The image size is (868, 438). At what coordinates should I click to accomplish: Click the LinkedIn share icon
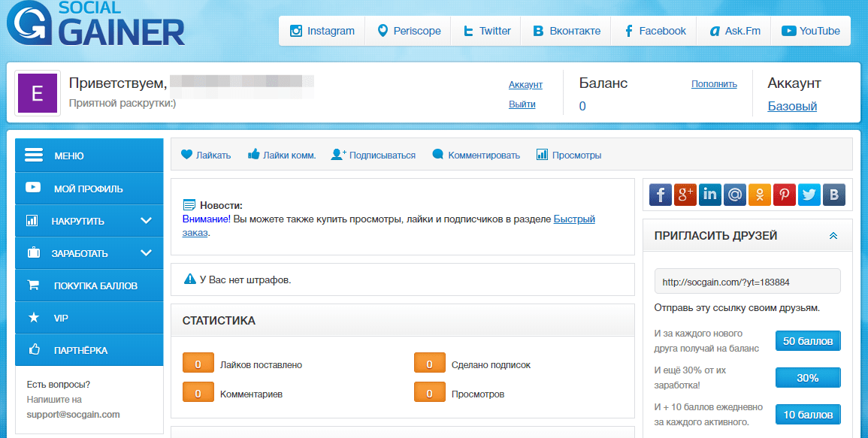point(710,195)
